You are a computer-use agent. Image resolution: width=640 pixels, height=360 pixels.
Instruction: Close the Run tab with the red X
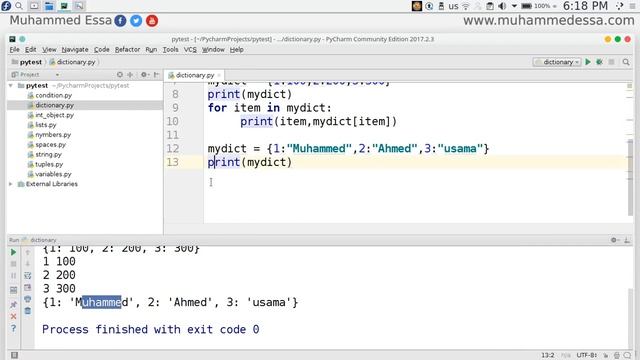click(13, 316)
